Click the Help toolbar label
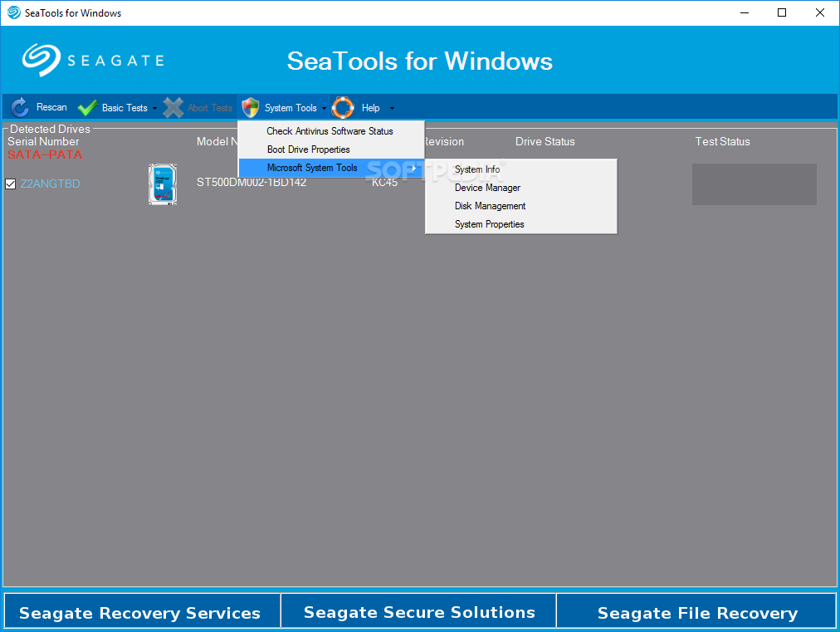Screen dimensions: 840x632 (370, 108)
